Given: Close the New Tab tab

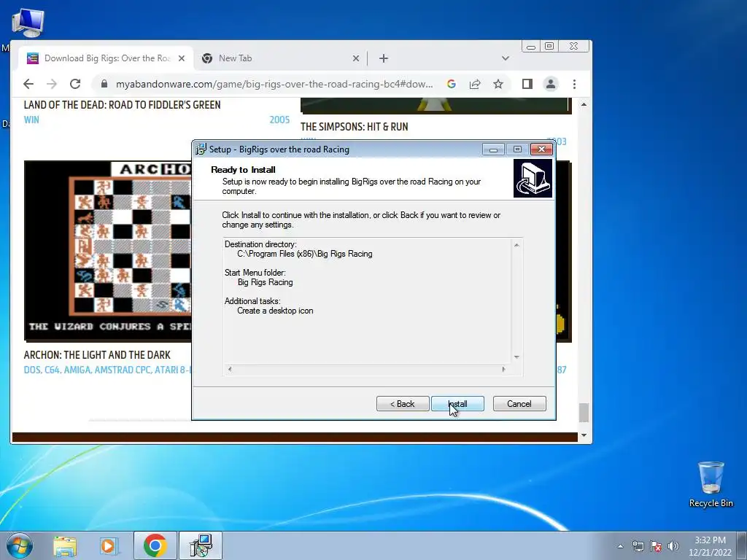Looking at the screenshot, I should click(356, 58).
